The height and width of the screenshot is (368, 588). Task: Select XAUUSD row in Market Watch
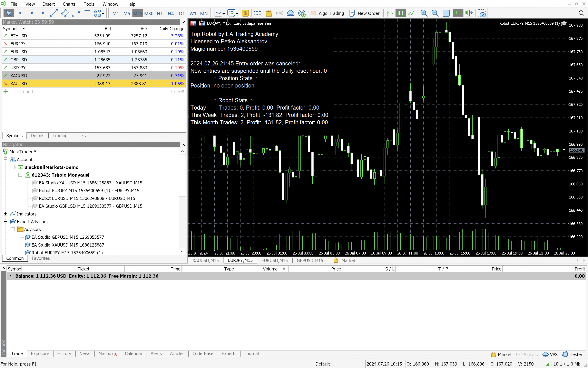coord(94,84)
